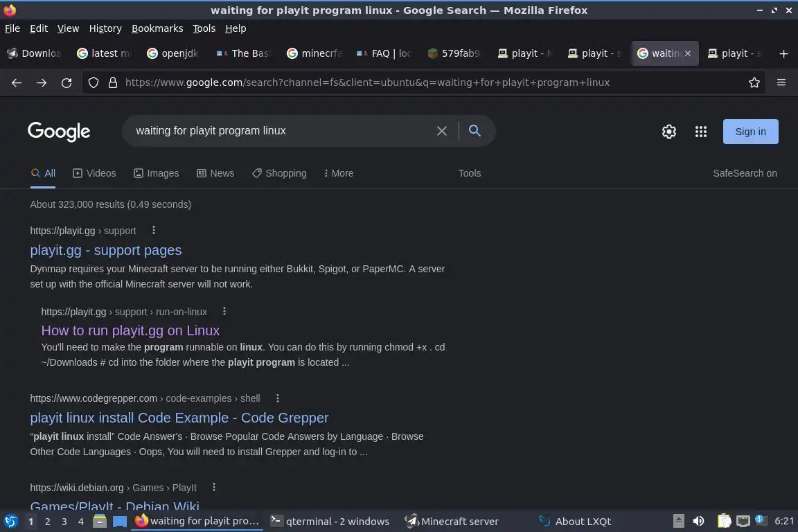The width and height of the screenshot is (798, 532).
Task: Close the active waiting search tab
Action: 688,53
